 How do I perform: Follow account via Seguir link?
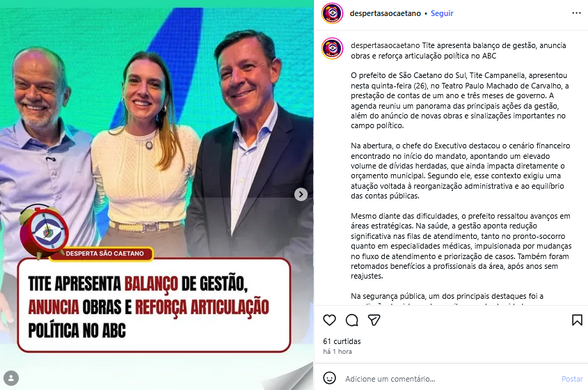point(442,13)
